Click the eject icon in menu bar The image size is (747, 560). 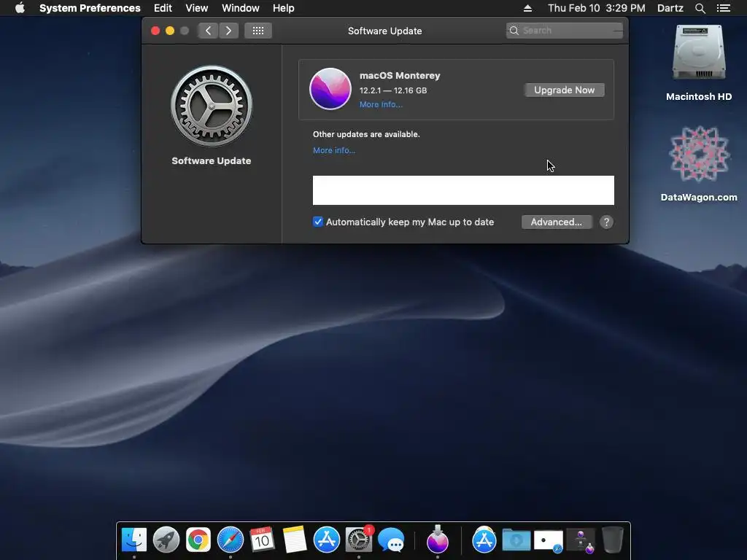pyautogui.click(x=527, y=8)
